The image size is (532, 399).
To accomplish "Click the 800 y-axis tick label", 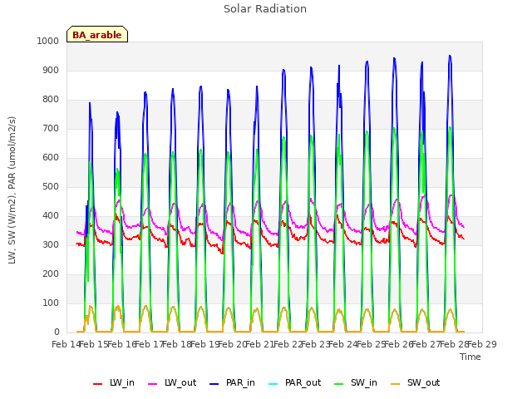I will pyautogui.click(x=51, y=100).
